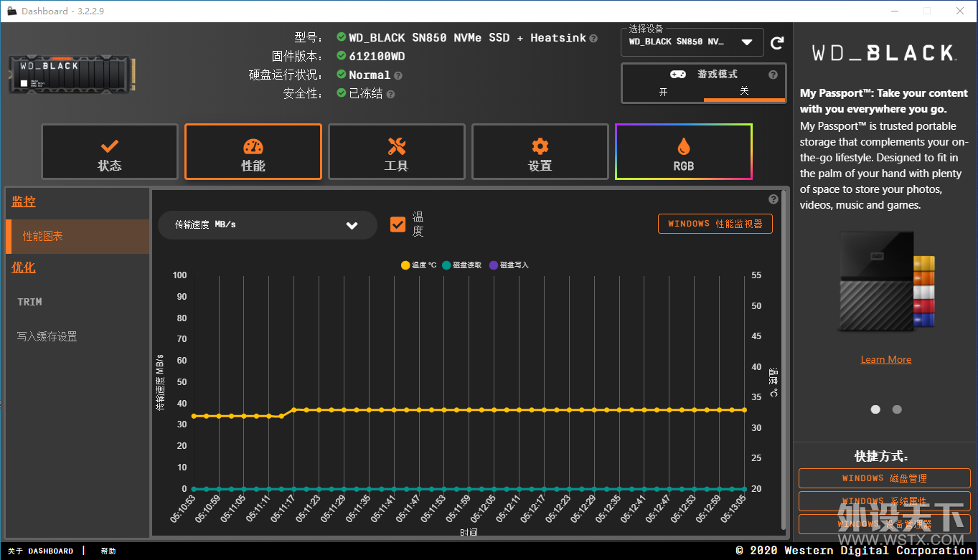Image resolution: width=978 pixels, height=560 pixels.
Task: Click help icon beside Normal health status
Action: (398, 75)
